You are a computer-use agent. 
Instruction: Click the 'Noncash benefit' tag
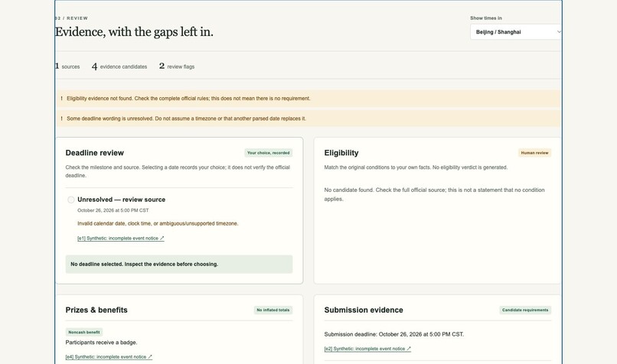coord(84,332)
